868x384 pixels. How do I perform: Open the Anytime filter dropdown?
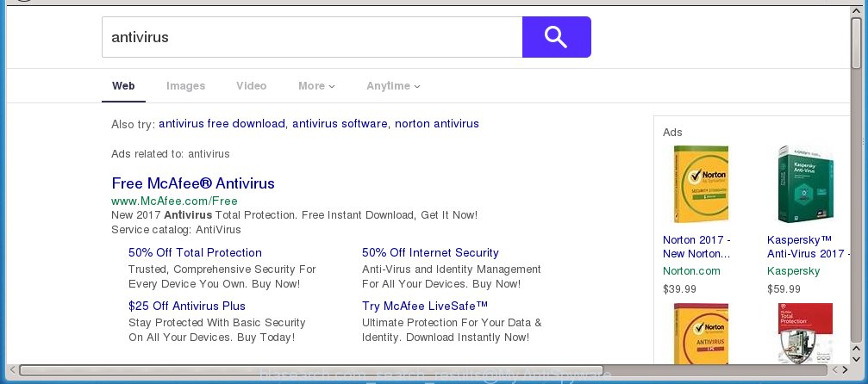coord(393,86)
